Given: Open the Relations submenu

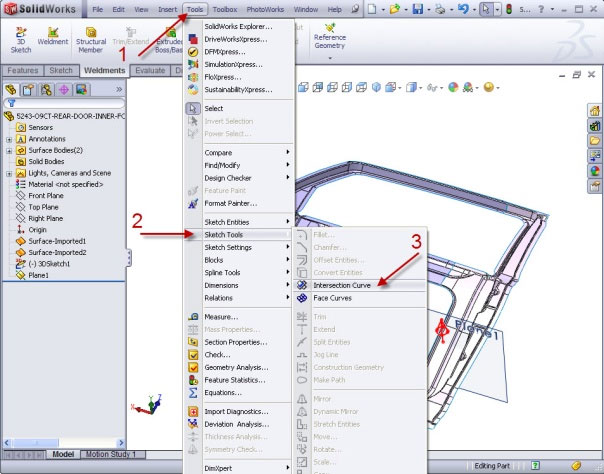Looking at the screenshot, I should (247, 298).
